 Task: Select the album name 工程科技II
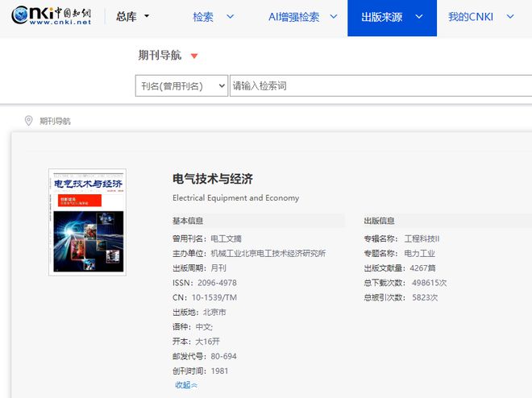click(x=422, y=238)
